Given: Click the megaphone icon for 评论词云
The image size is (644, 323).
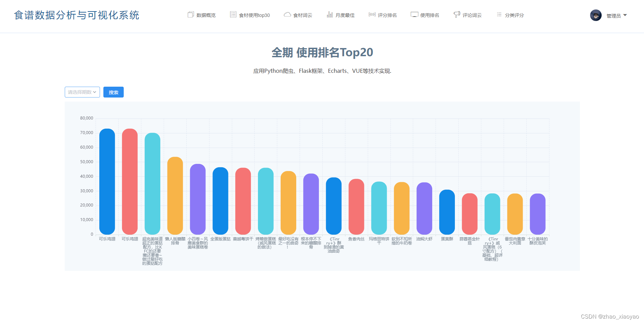Looking at the screenshot, I should (x=457, y=15).
